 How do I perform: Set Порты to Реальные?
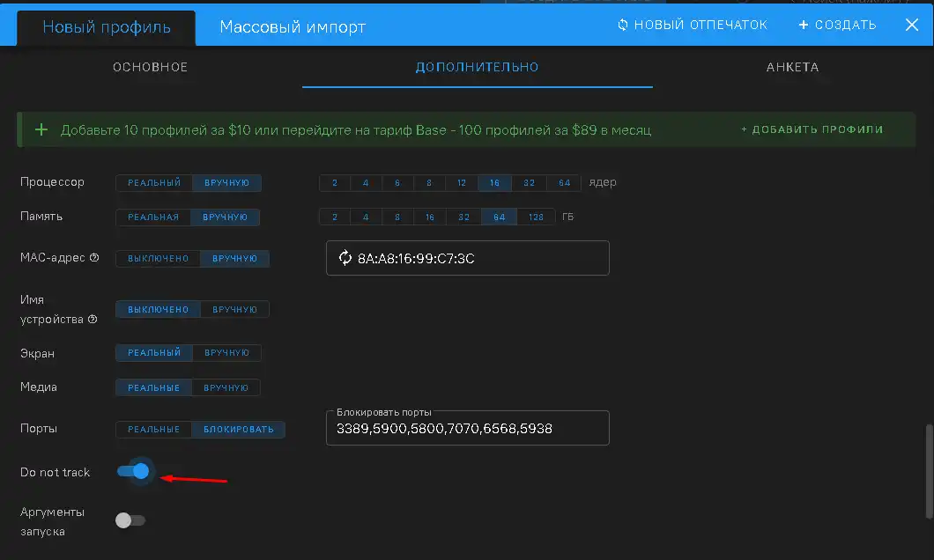point(153,429)
